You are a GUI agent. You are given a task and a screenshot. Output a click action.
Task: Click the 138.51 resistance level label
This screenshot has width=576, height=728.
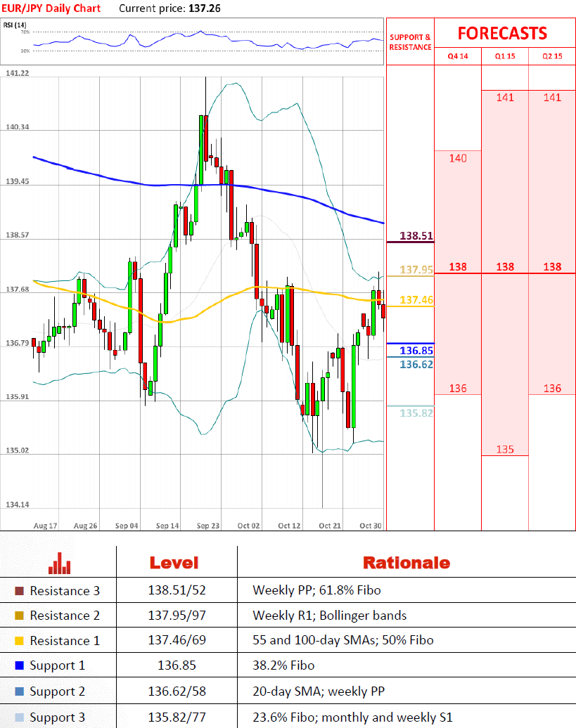pos(416,236)
